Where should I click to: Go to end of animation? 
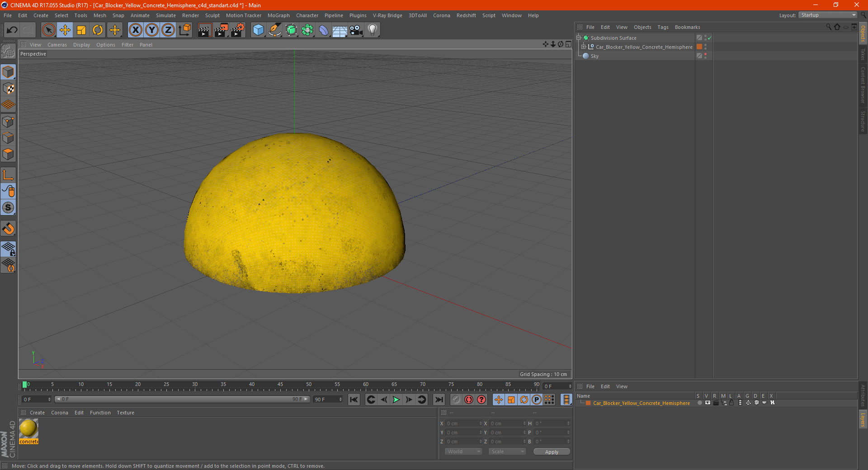click(x=439, y=399)
